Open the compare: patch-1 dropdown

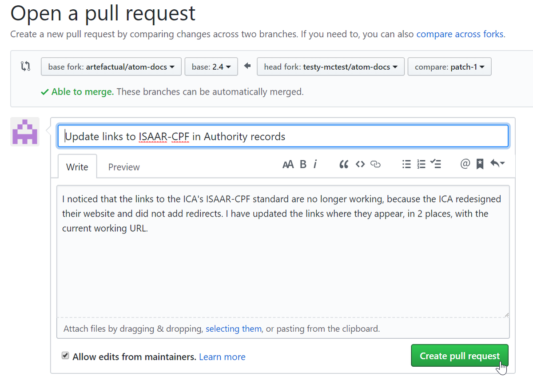tap(449, 67)
